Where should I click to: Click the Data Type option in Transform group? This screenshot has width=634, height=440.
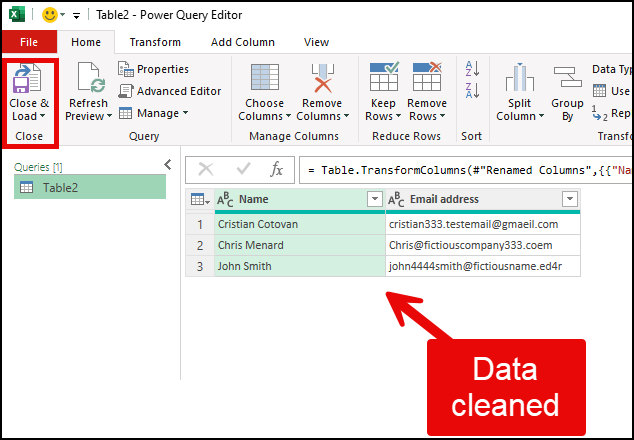[612, 69]
